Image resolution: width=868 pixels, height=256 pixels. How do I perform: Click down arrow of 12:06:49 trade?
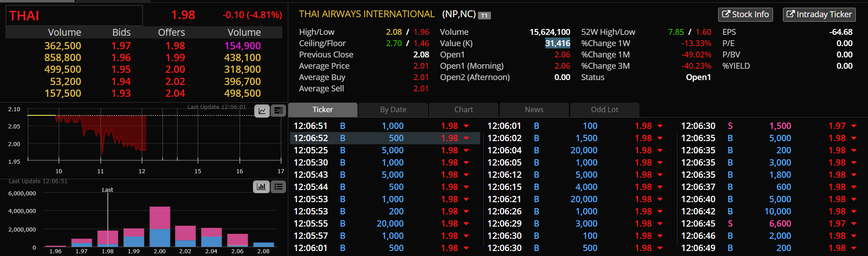pos(854,248)
